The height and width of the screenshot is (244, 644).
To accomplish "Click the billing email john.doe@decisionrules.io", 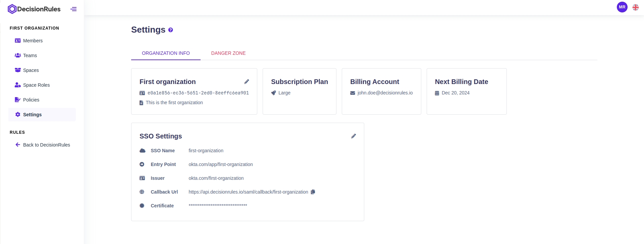I will pyautogui.click(x=385, y=93).
